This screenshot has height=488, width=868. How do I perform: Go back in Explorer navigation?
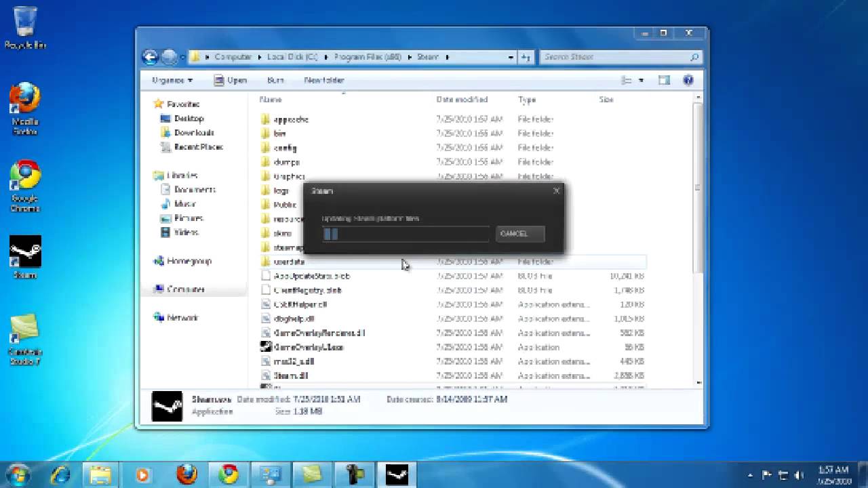[151, 57]
